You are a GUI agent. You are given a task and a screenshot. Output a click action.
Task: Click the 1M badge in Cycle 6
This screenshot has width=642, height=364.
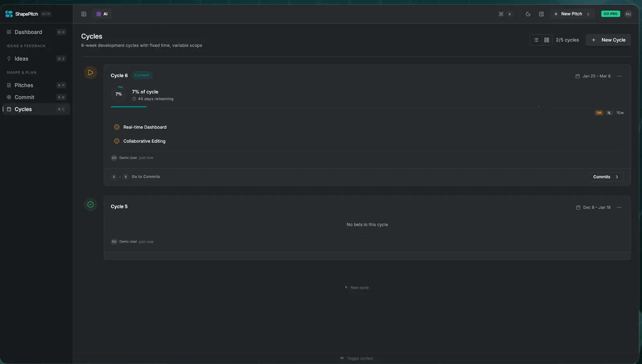(599, 113)
